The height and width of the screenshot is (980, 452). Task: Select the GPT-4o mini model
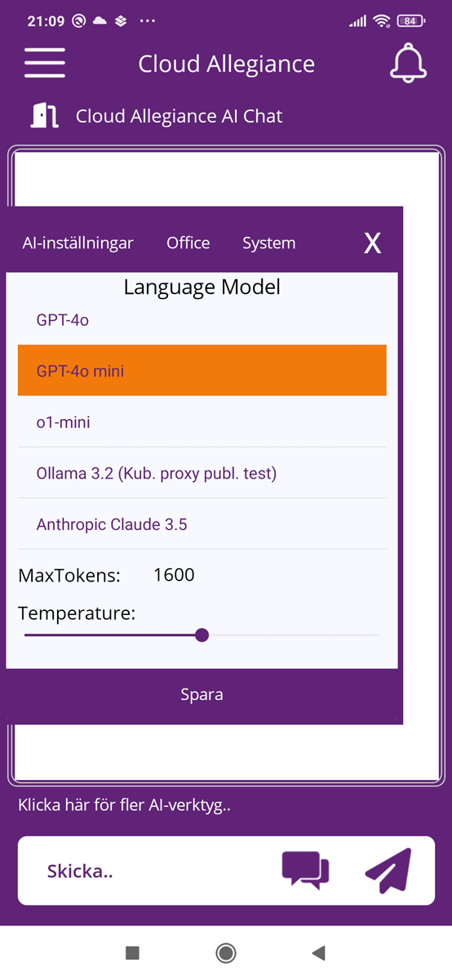click(x=202, y=371)
